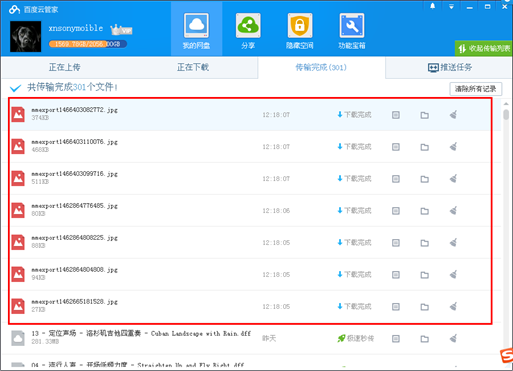
Task: Open folder for mmexport1466403082772.jpg
Action: pyautogui.click(x=424, y=115)
